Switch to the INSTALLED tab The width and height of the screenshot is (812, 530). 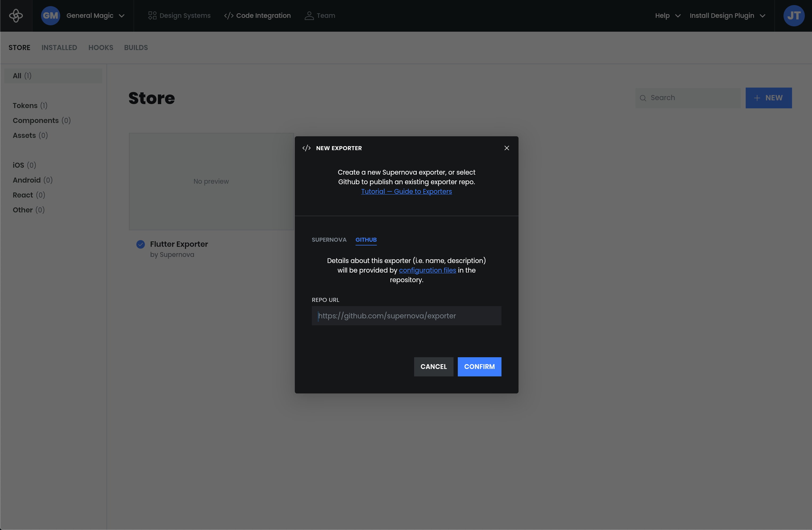tap(59, 48)
